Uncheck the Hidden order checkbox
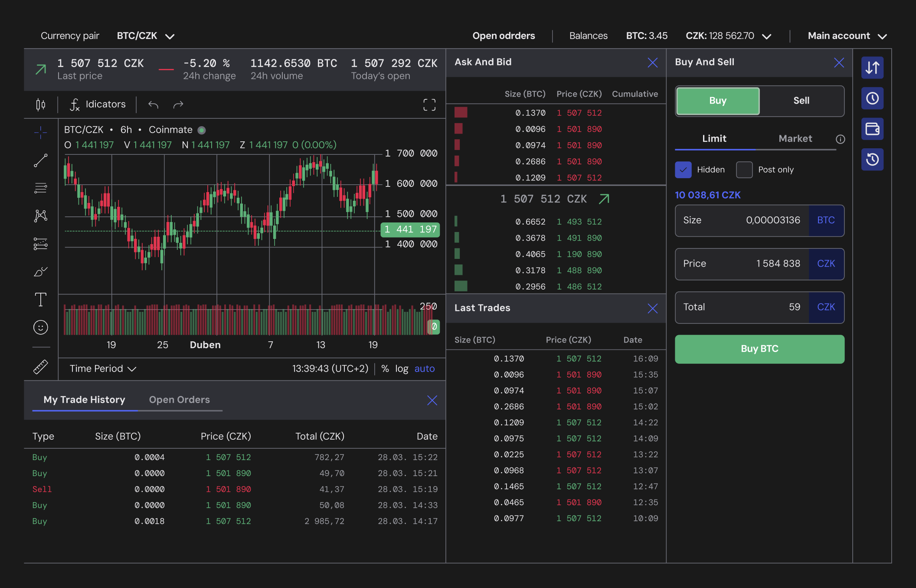Image resolution: width=916 pixels, height=588 pixels. click(x=683, y=170)
